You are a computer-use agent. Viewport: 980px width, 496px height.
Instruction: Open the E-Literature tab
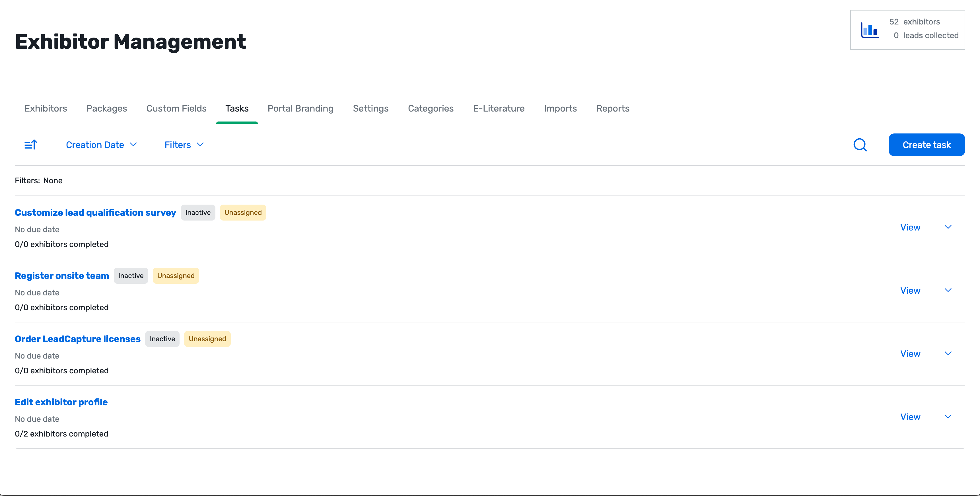coord(499,108)
